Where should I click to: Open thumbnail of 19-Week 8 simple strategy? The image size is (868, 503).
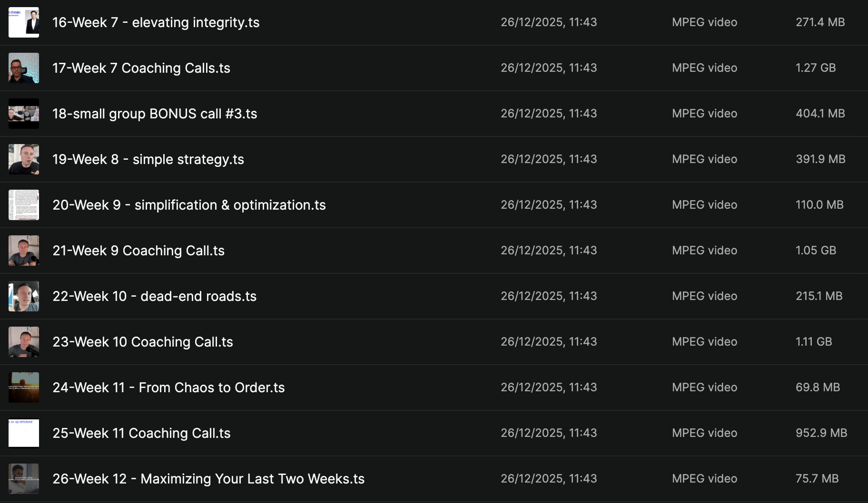click(24, 159)
